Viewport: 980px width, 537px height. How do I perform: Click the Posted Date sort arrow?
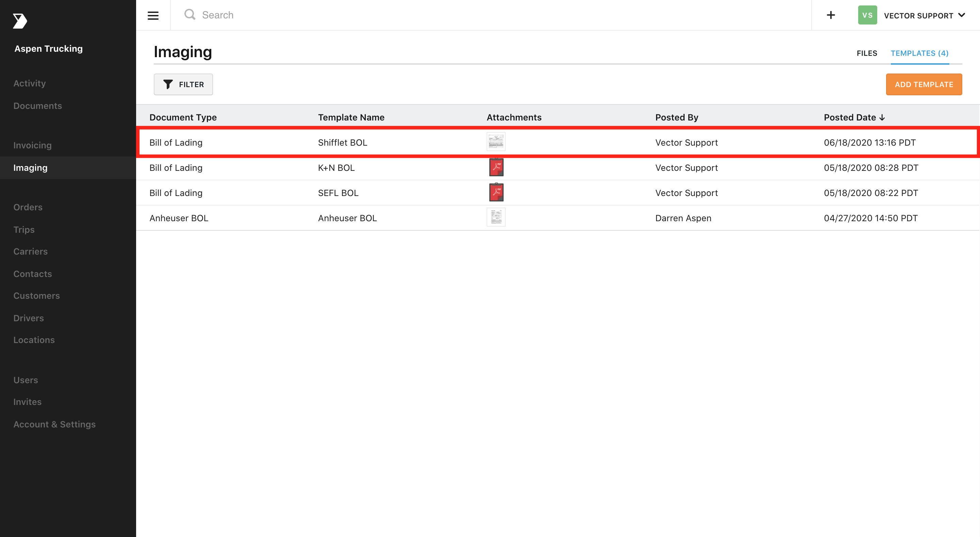point(882,118)
